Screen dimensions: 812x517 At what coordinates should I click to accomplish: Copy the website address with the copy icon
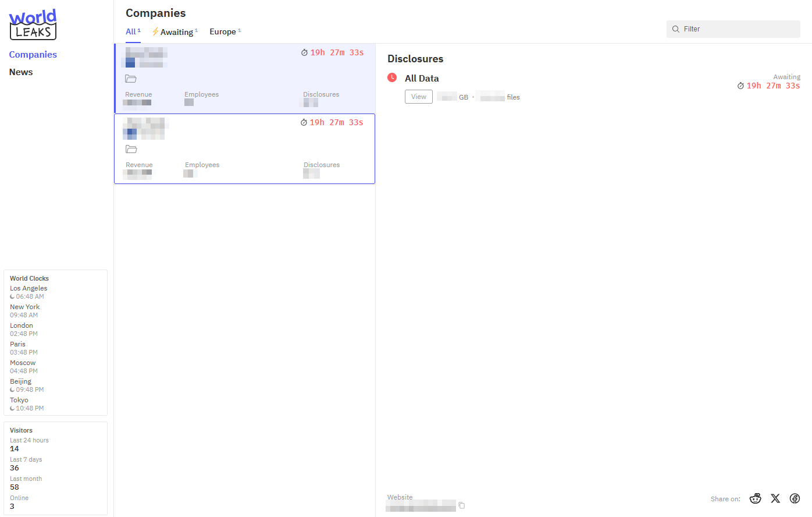(x=462, y=505)
